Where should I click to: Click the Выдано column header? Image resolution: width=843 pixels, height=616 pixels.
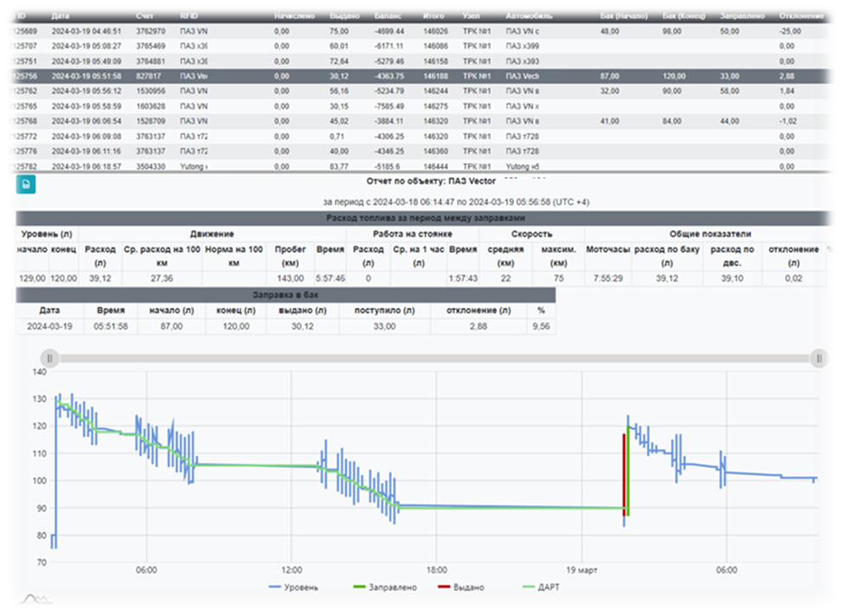[344, 16]
